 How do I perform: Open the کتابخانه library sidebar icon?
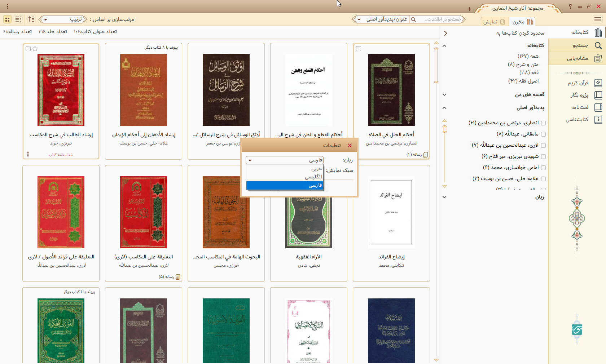[x=598, y=32]
